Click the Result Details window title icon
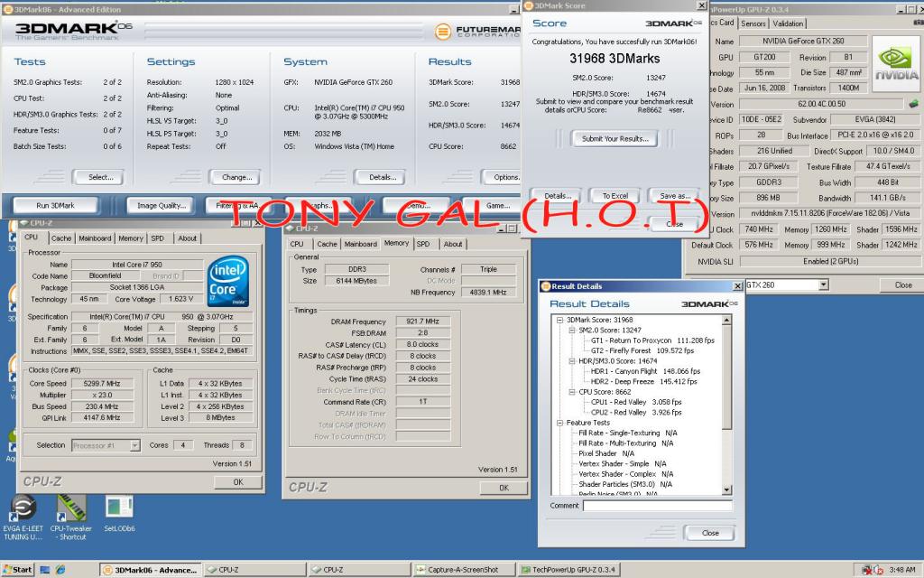 pos(545,286)
